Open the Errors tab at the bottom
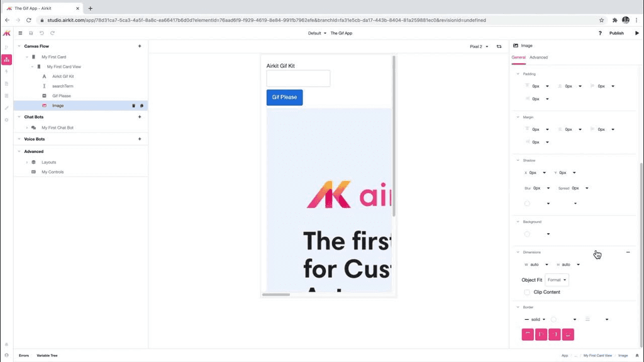Image resolution: width=644 pixels, height=362 pixels. pos(24,356)
